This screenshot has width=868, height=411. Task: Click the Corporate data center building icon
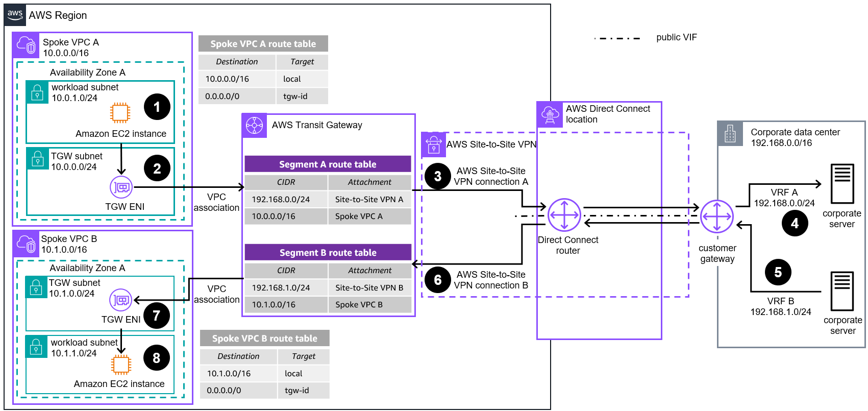pos(731,134)
